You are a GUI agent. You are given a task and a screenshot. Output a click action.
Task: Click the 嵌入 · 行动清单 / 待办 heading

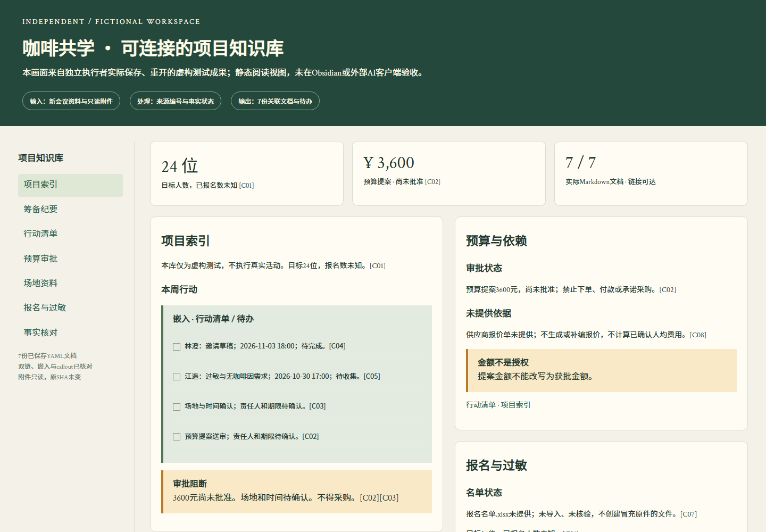coord(213,319)
